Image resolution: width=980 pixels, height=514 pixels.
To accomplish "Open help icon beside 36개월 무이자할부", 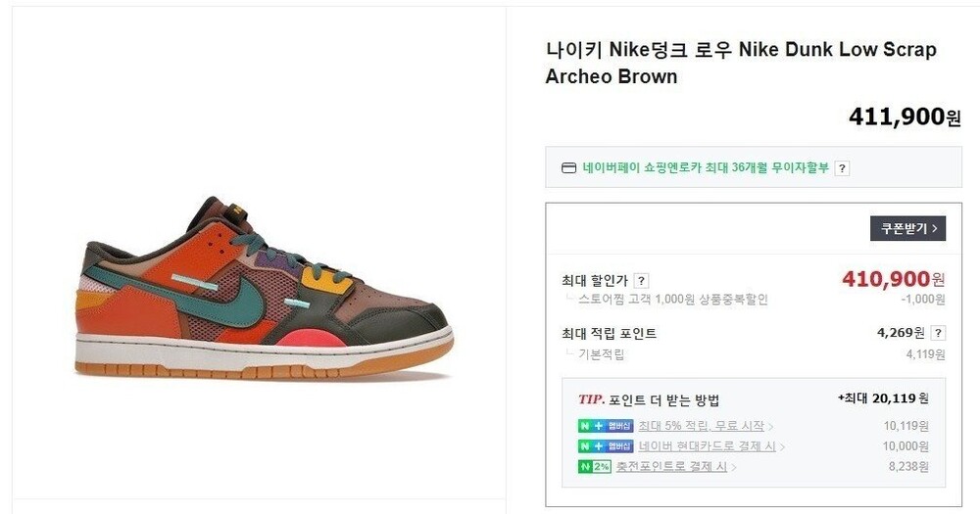I will pos(842,168).
